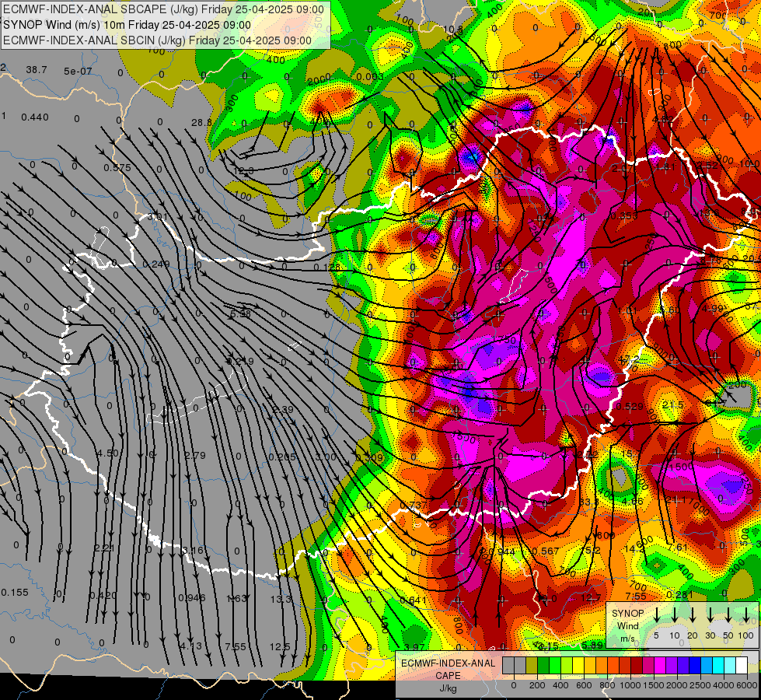This screenshot has width=761, height=700.
Task: Click the ECMWF-INDEX-ANAL legend label
Action: click(448, 663)
